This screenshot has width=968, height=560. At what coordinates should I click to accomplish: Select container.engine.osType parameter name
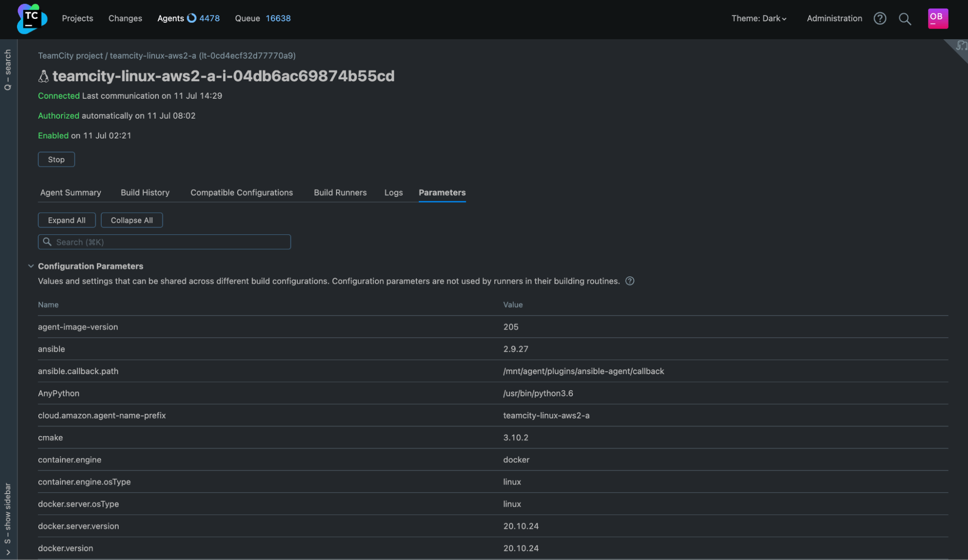tap(84, 482)
